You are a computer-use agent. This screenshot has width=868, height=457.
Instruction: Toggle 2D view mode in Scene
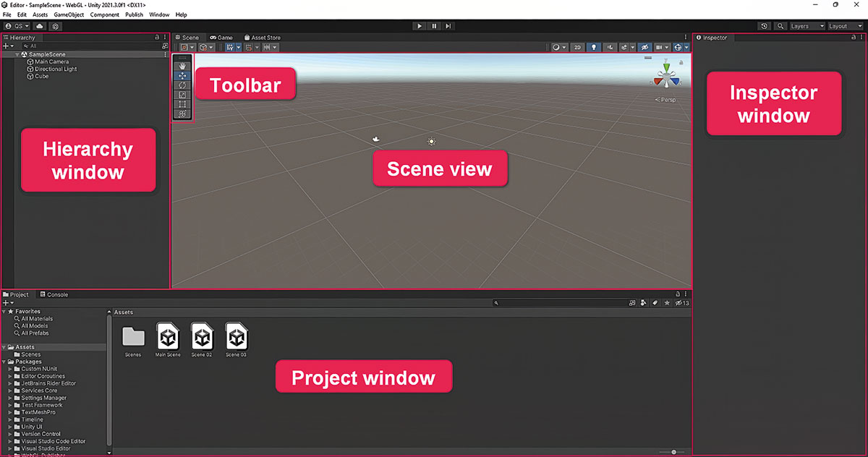click(577, 47)
